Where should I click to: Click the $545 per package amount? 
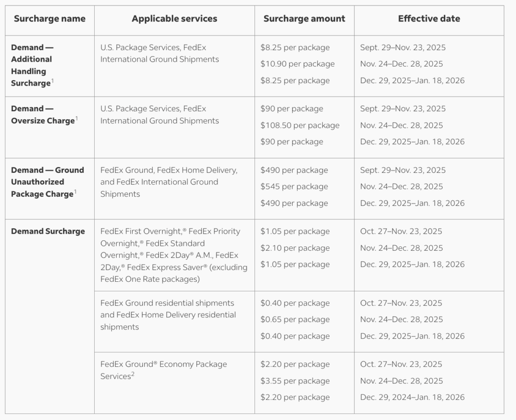tap(294, 187)
